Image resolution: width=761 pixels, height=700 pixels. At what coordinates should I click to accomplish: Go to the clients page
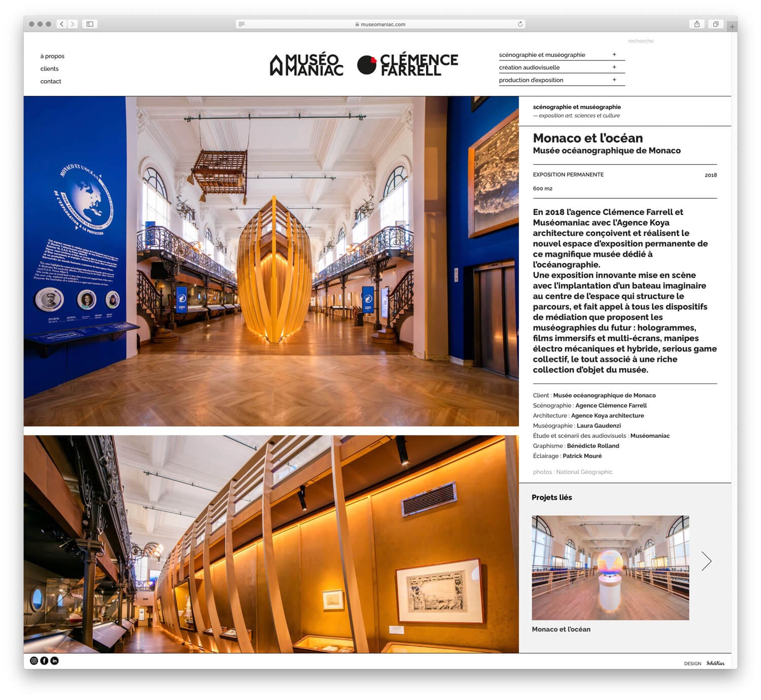[x=49, y=69]
